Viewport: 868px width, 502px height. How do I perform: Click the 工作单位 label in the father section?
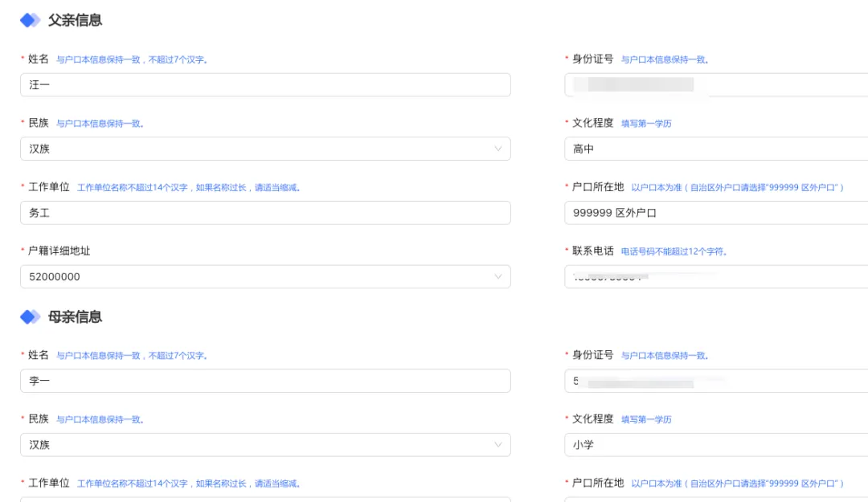[49, 187]
